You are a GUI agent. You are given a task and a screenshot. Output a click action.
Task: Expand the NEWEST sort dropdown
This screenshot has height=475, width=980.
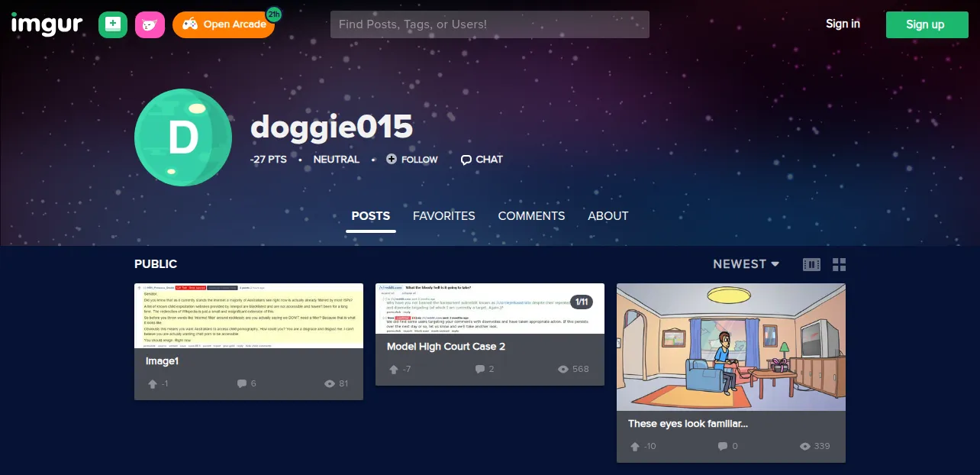[746, 264]
